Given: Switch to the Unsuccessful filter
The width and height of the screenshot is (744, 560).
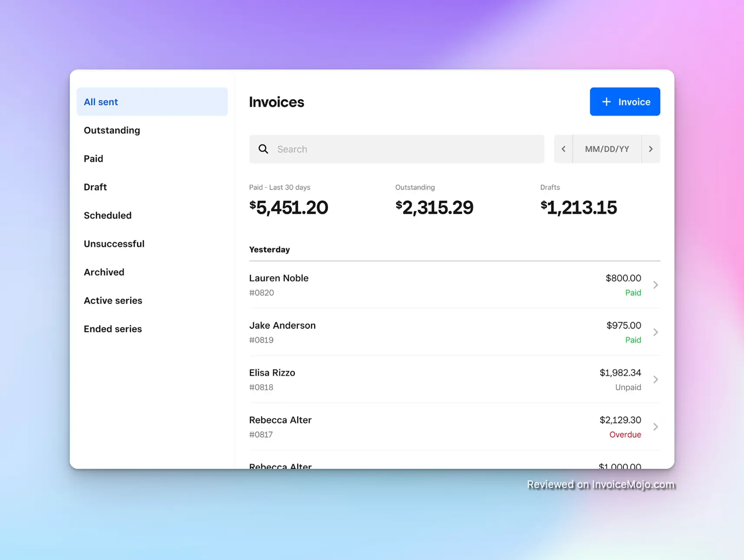Looking at the screenshot, I should pyautogui.click(x=114, y=244).
